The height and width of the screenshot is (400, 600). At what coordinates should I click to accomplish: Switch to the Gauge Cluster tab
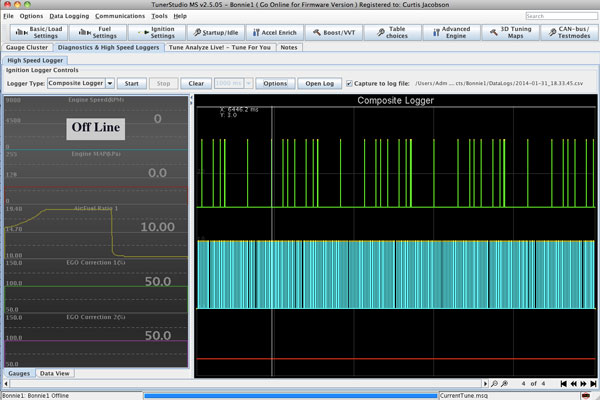(27, 47)
